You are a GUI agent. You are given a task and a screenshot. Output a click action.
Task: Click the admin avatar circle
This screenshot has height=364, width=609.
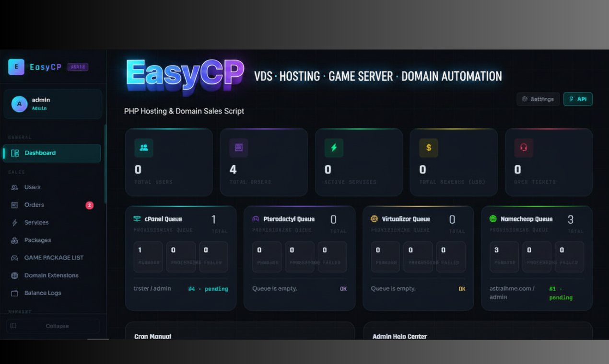tap(19, 104)
